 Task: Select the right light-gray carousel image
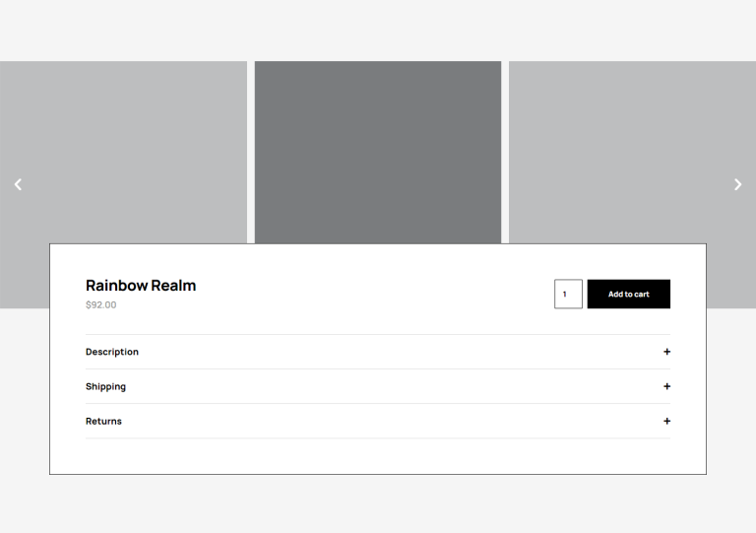point(632,148)
